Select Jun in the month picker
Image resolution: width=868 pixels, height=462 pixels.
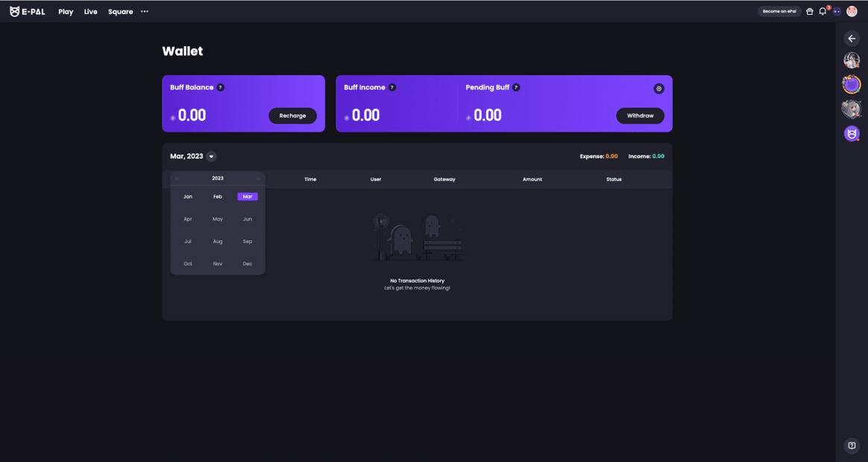click(247, 218)
